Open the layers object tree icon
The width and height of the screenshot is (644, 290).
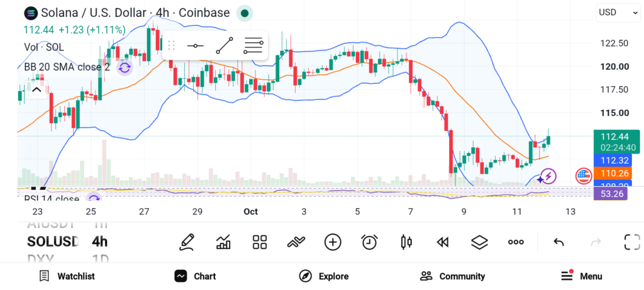coord(479,242)
